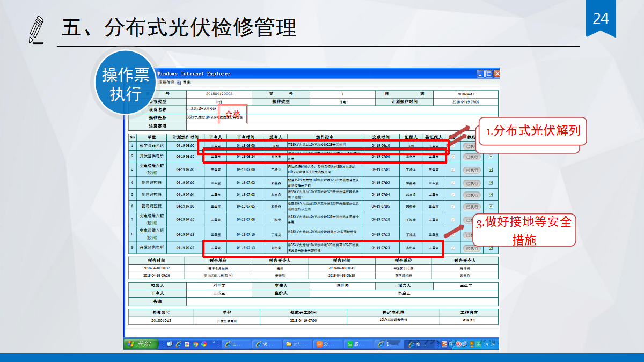This screenshot has height=362, width=644.
Task: Click the envelope icon in the quick launch bar
Action: [169, 344]
